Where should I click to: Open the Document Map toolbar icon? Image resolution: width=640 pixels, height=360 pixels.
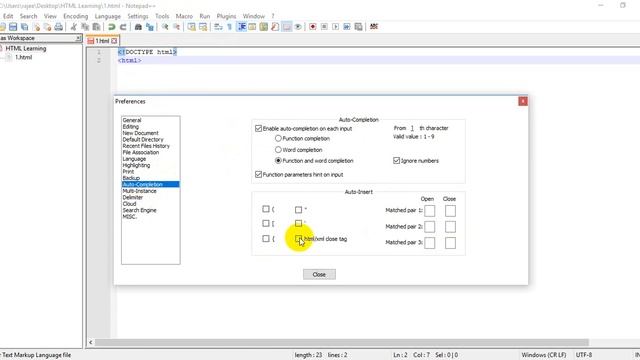[x=264, y=27]
